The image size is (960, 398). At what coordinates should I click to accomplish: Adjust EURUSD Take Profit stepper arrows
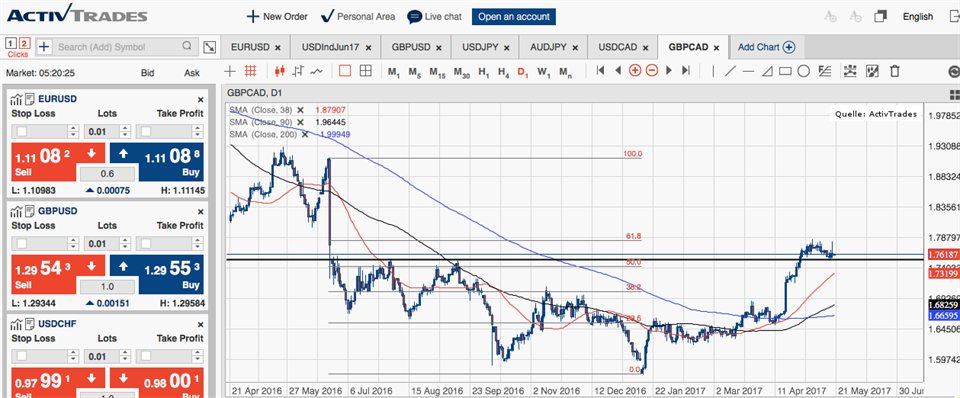point(197,132)
